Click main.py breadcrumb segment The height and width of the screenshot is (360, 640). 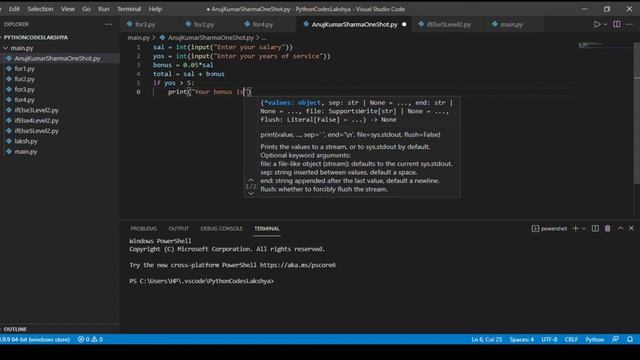tap(139, 38)
